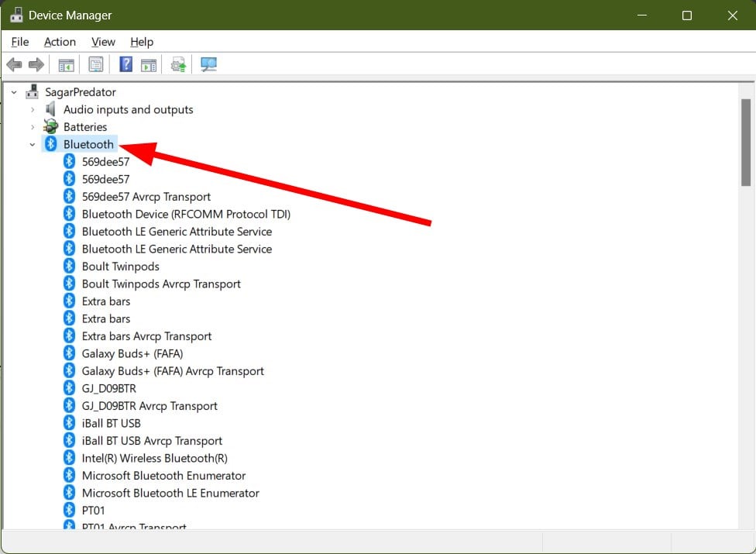Select the Audio inputs and outputs label
This screenshot has width=756, height=554.
tap(129, 109)
